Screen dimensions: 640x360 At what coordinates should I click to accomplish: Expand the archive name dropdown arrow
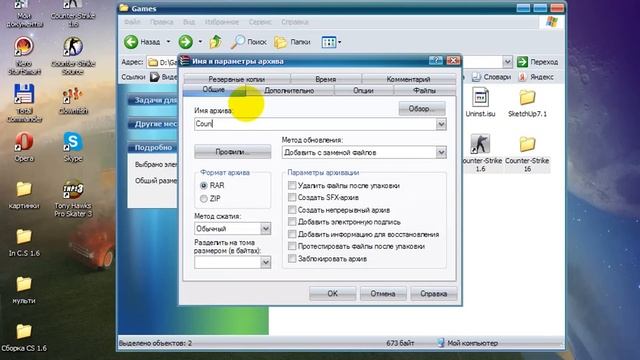click(x=441, y=124)
